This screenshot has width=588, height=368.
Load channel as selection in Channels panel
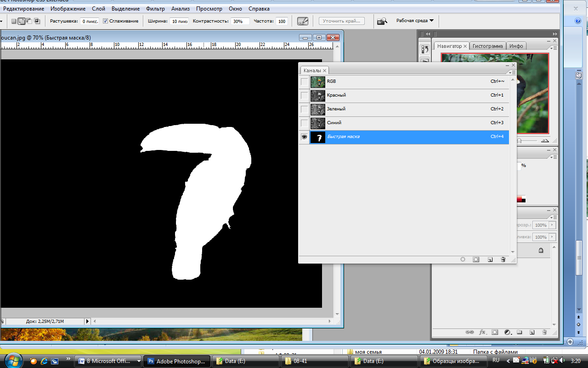click(463, 259)
